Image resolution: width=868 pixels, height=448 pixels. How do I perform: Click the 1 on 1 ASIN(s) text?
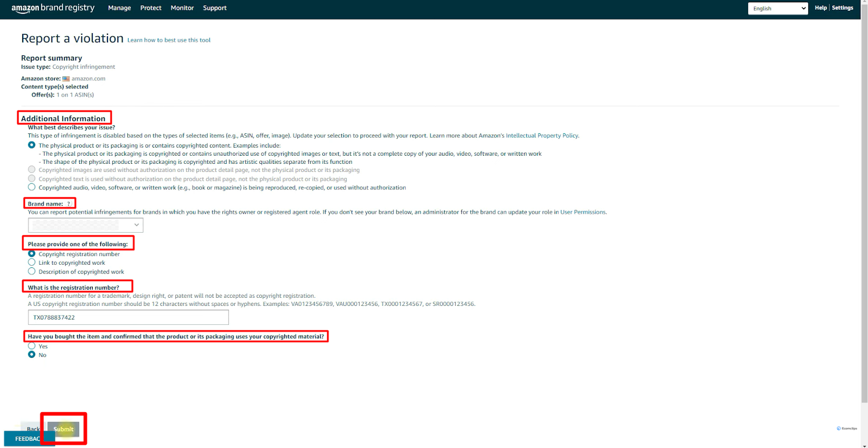75,95
